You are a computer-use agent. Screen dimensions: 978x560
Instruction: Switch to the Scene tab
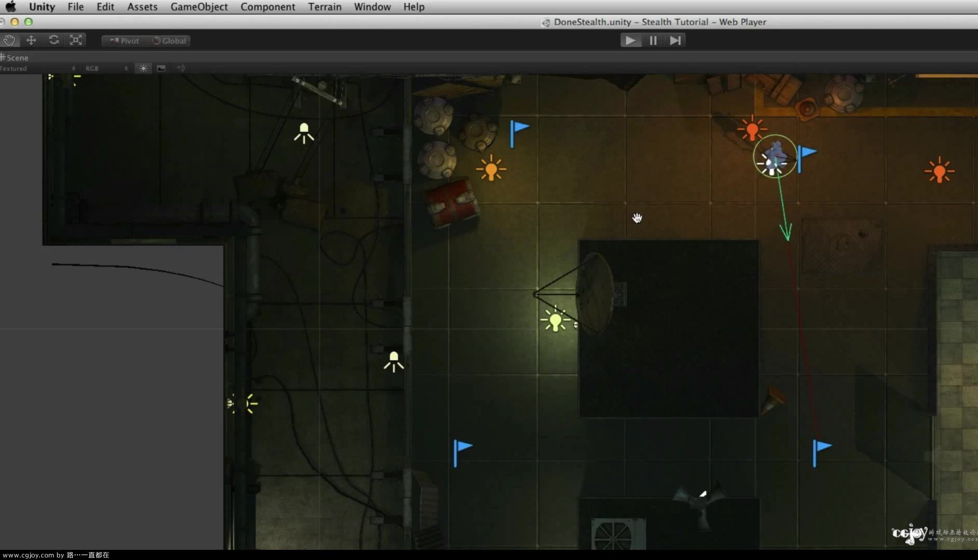pos(15,58)
